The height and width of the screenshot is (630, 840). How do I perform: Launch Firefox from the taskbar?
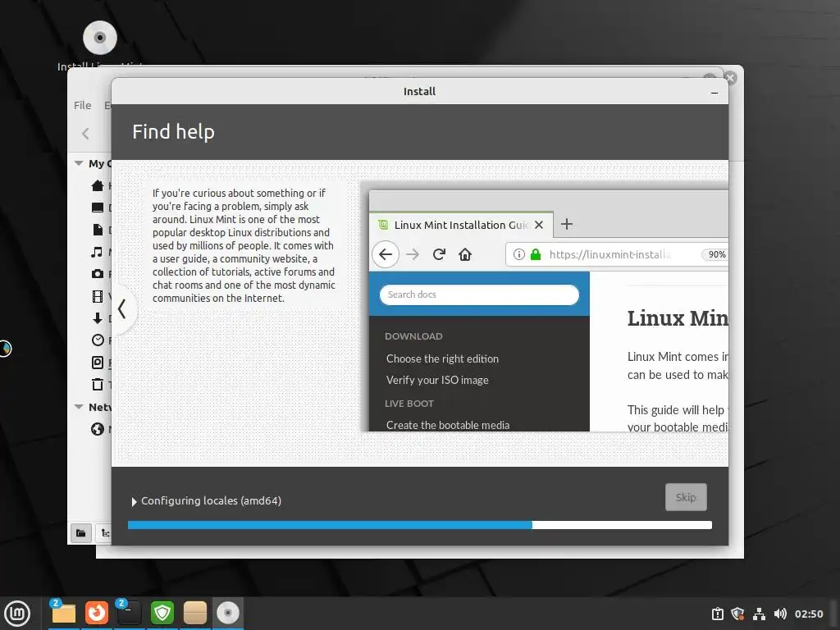tap(97, 613)
